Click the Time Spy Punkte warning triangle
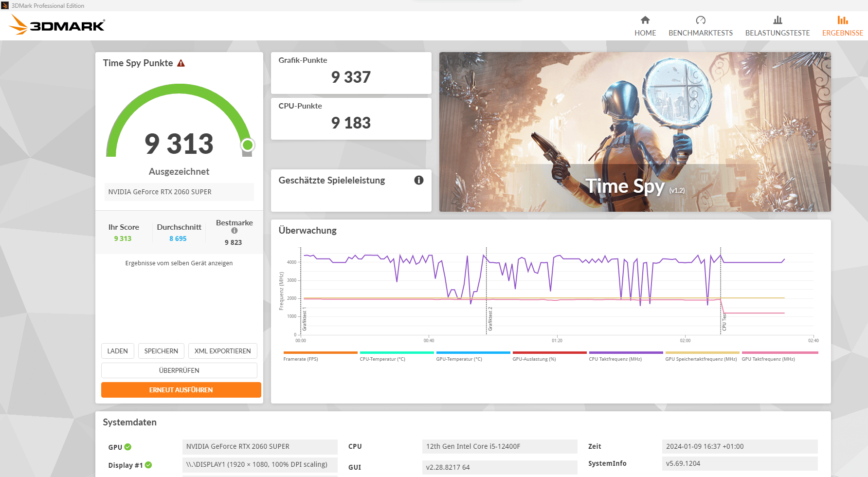 pyautogui.click(x=181, y=63)
